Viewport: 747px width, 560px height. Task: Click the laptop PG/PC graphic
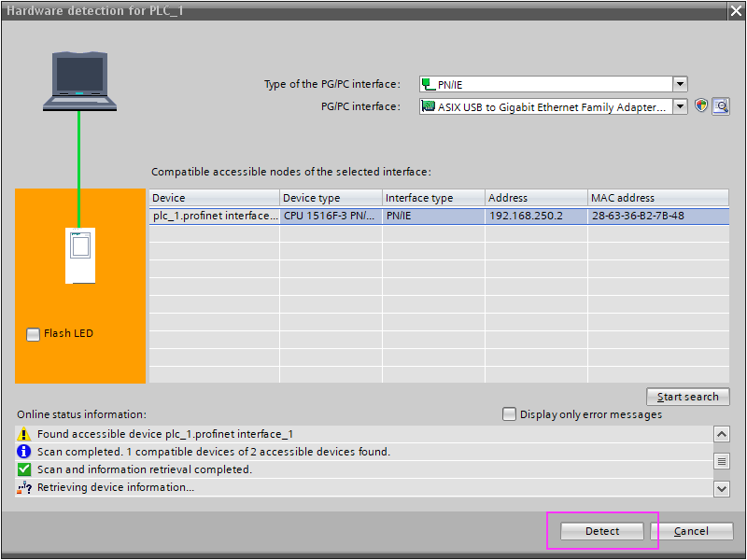click(79, 81)
